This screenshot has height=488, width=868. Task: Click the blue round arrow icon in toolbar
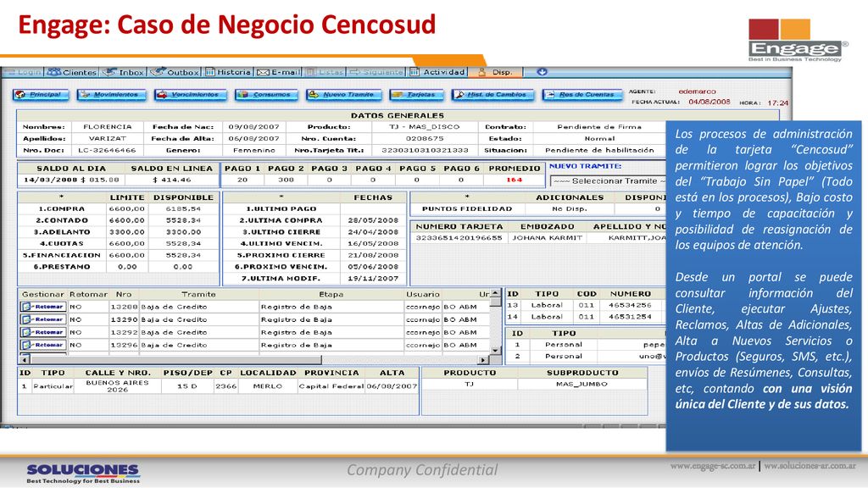[542, 72]
